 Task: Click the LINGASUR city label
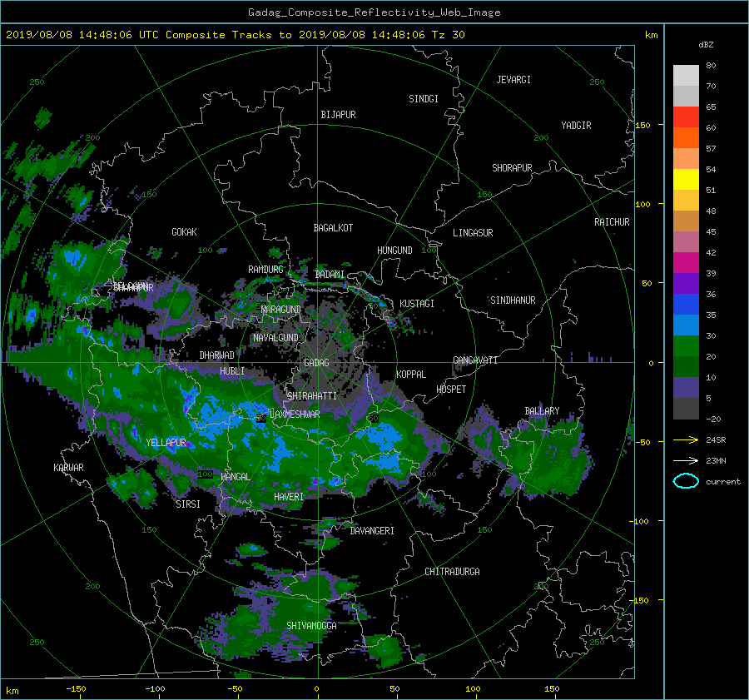point(473,233)
